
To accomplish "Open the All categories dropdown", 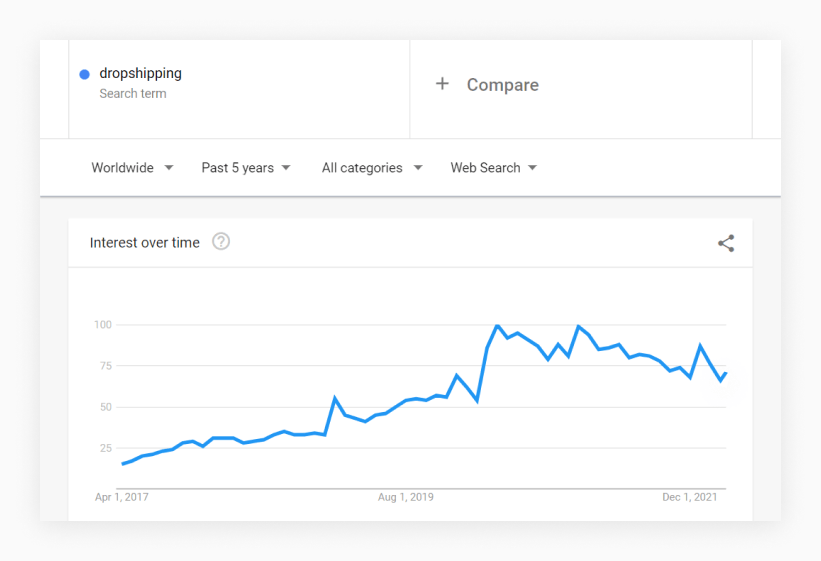I will [x=372, y=168].
